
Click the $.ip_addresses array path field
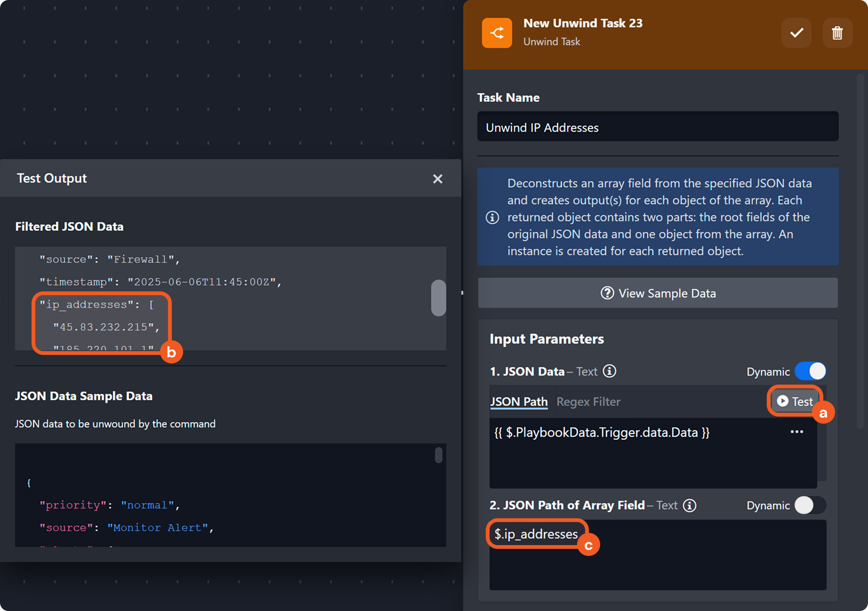[x=536, y=534]
